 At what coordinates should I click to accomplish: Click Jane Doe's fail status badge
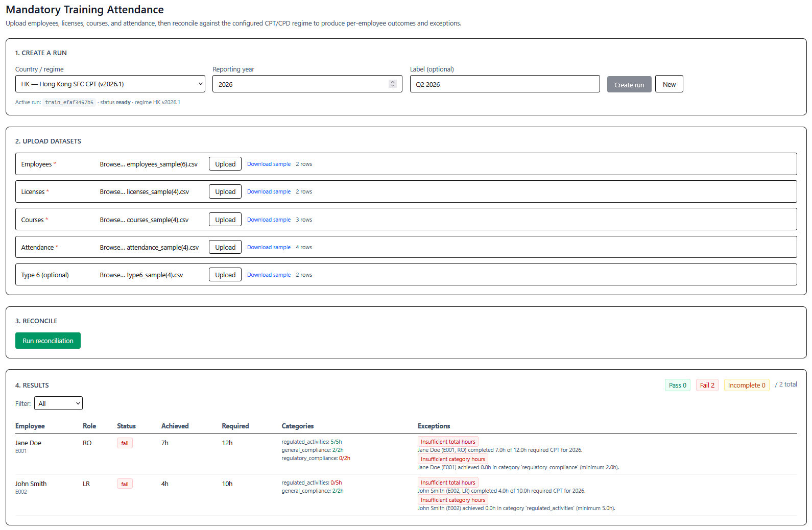[x=125, y=443]
